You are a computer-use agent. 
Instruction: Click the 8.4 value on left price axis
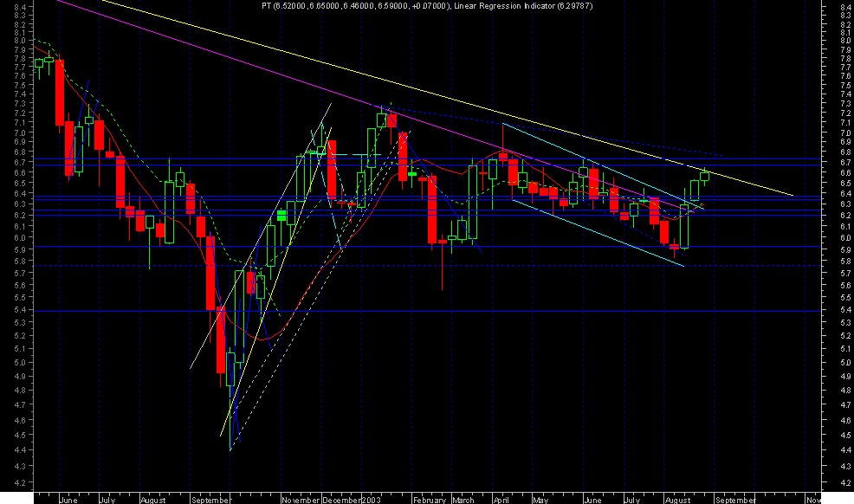click(20, 7)
